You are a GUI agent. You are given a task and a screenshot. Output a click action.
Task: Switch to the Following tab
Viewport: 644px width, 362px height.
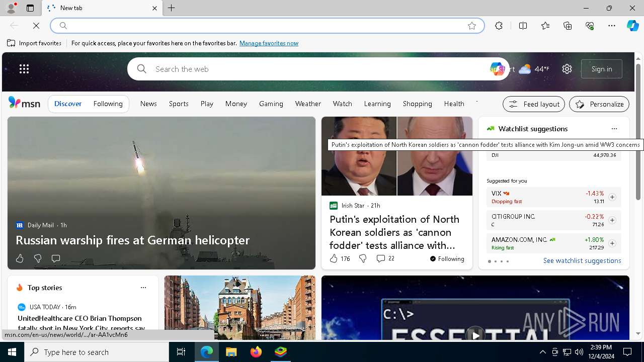[x=108, y=104]
